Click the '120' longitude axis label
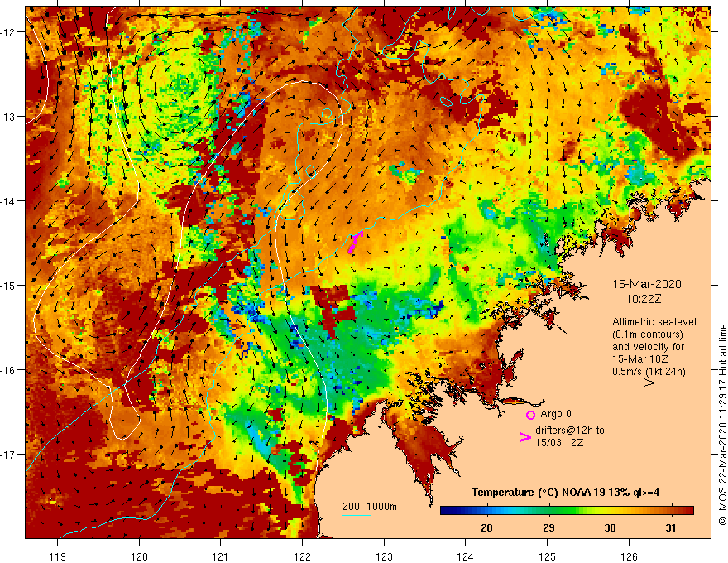The width and height of the screenshot is (728, 563). pos(139,556)
